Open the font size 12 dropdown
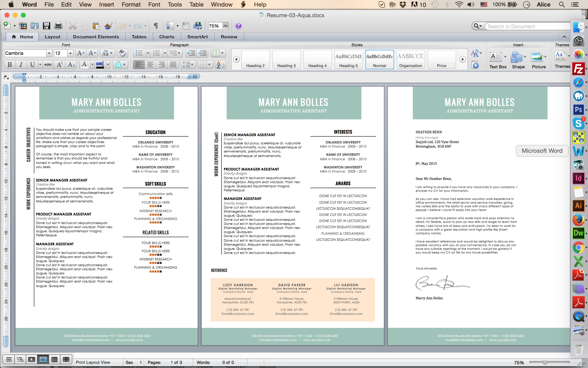Image resolution: width=588 pixels, height=368 pixels. [x=70, y=53]
